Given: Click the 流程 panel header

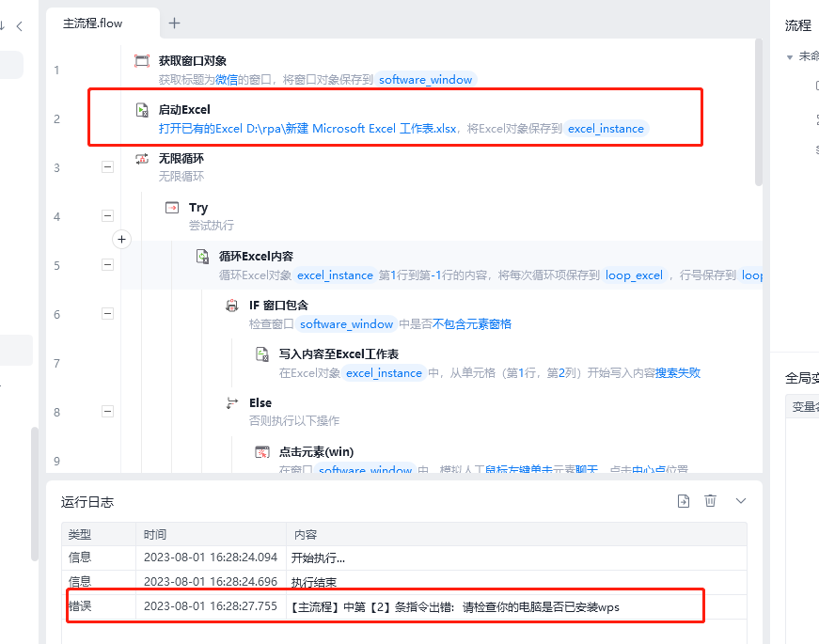Looking at the screenshot, I should pos(798,25).
